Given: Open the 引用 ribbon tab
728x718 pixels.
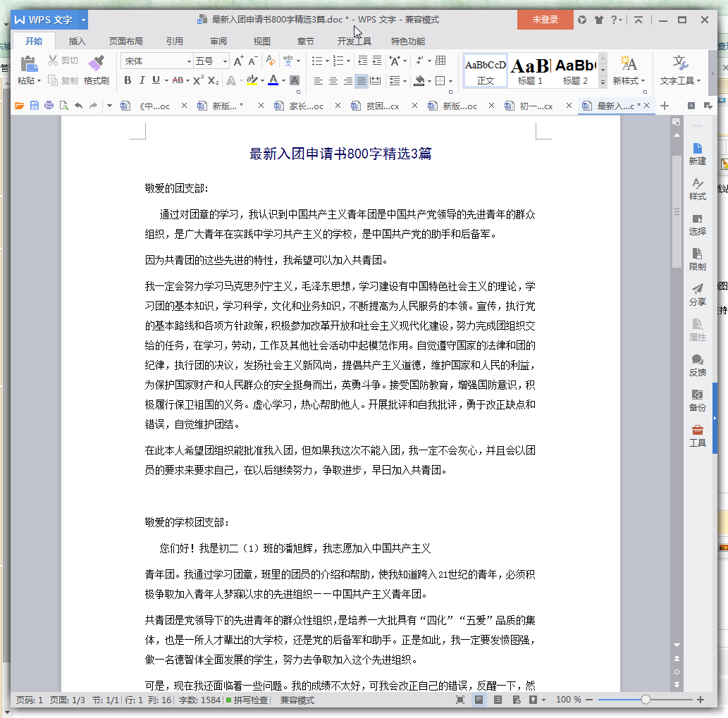Looking at the screenshot, I should [x=175, y=42].
